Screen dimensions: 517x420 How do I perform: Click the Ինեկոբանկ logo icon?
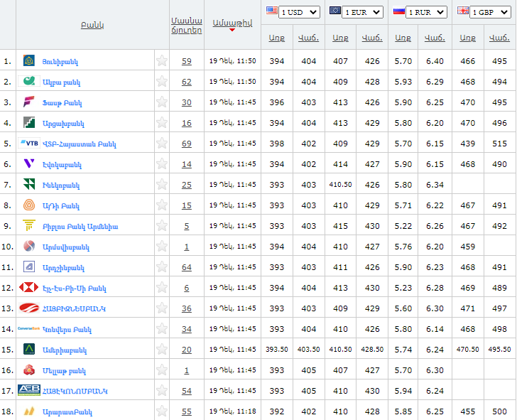pos(28,185)
